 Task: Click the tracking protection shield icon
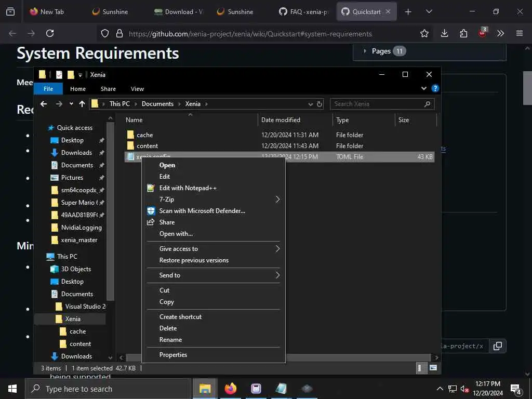click(x=105, y=33)
